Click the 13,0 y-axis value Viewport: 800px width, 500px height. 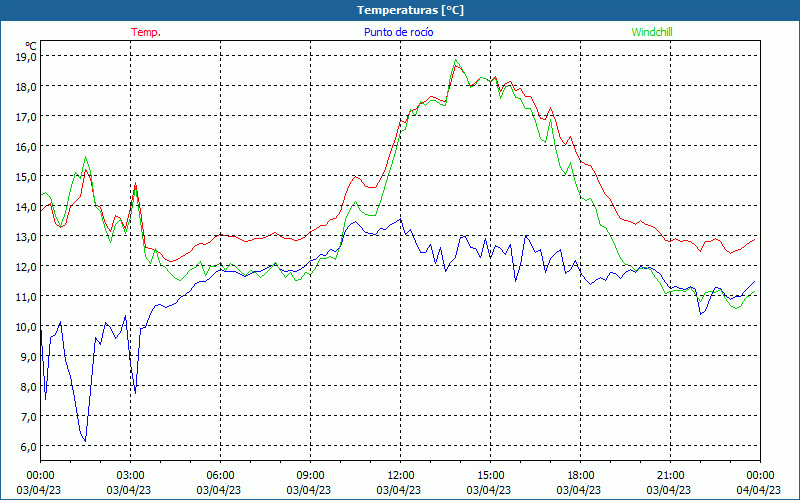coord(26,237)
